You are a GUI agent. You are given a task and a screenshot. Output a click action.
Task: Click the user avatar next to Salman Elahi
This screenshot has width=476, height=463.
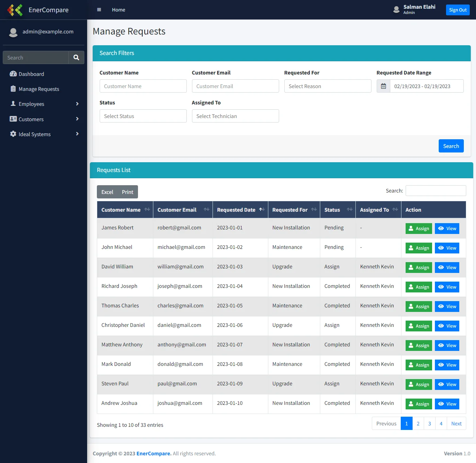tap(396, 10)
